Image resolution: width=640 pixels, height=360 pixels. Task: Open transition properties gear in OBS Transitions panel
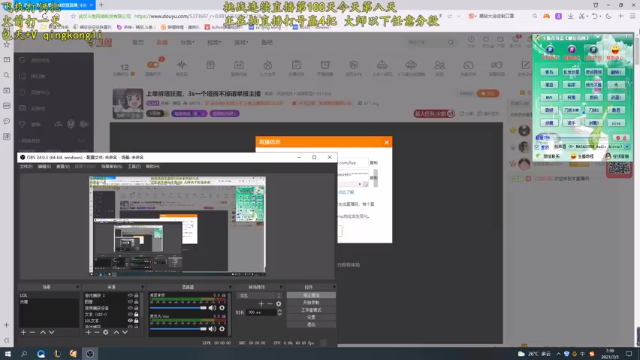(278, 304)
